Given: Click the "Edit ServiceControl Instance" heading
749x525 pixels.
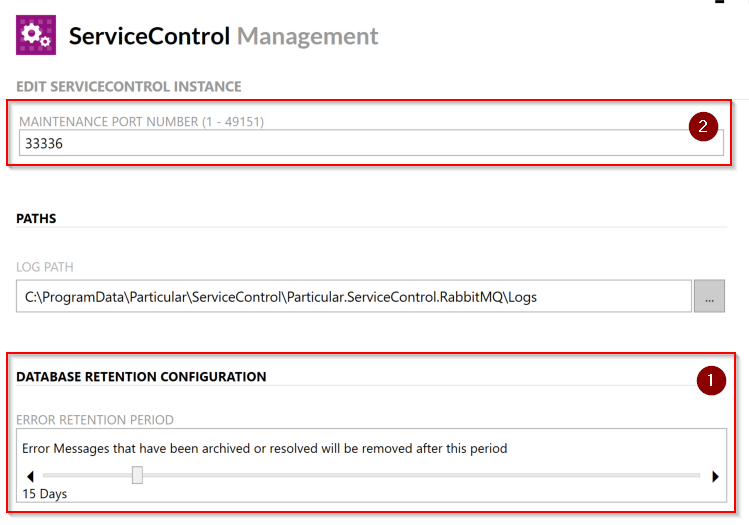Looking at the screenshot, I should coord(129,88).
